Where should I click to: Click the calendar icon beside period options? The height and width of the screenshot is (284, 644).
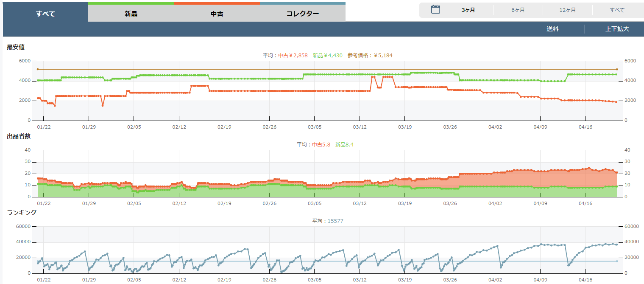[435, 10]
